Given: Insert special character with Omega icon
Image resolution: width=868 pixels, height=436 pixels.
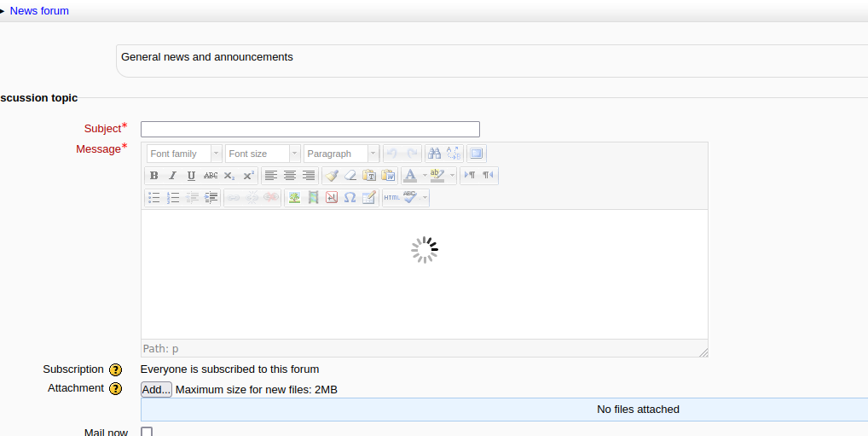Looking at the screenshot, I should click(350, 198).
